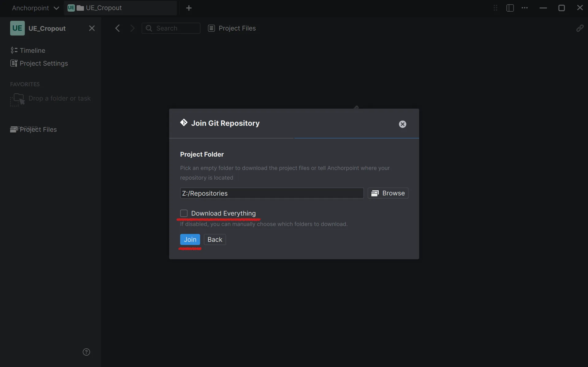Viewport: 588px width, 367px height.
Task: Click the UE project avatar icon
Action: click(17, 28)
